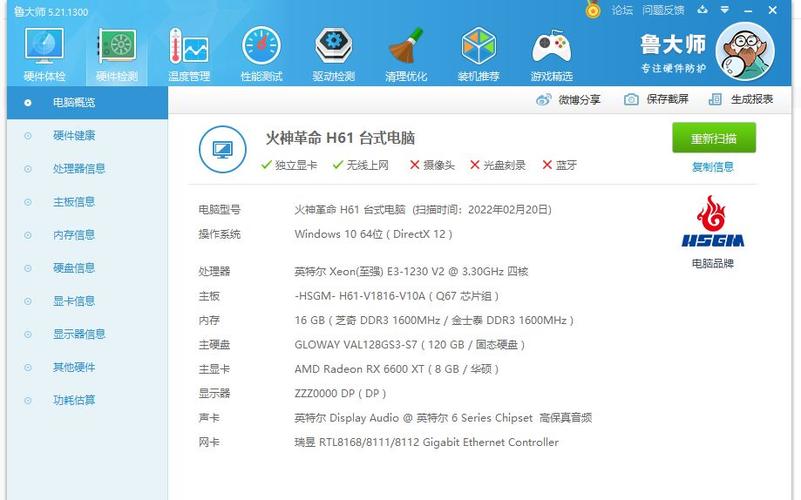Screen dimensions: 801x500
Task: Click the Xeon E3-1230 V2 processor value
Action: 411,271
